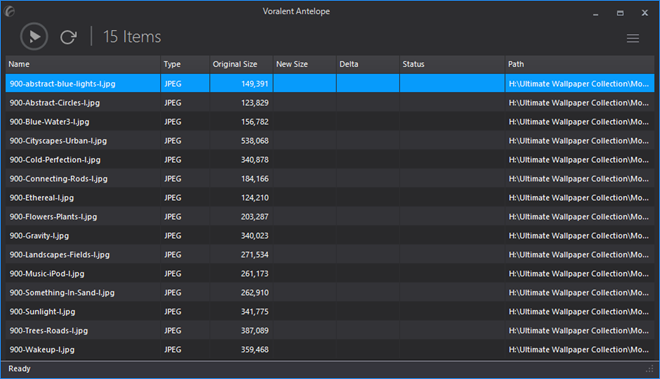Sort by the Type column header
Viewport: 660px width, 379px height.
185,64
